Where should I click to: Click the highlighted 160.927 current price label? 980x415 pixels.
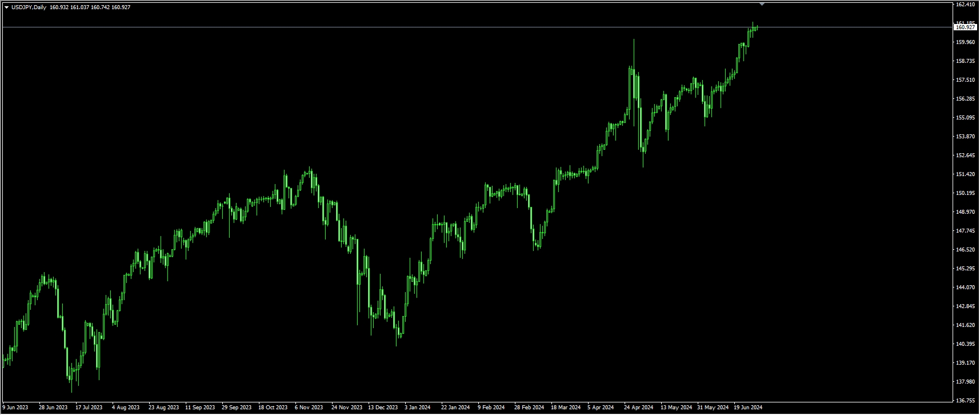(965, 27)
